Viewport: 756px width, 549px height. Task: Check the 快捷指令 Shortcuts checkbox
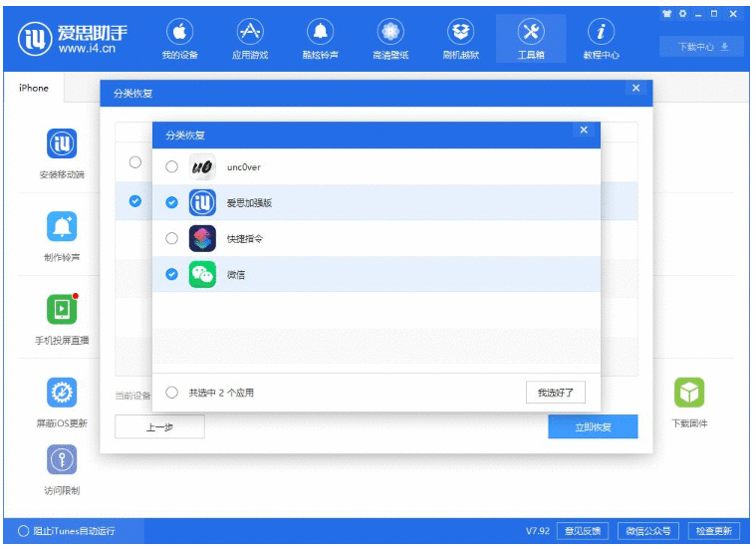(x=172, y=239)
